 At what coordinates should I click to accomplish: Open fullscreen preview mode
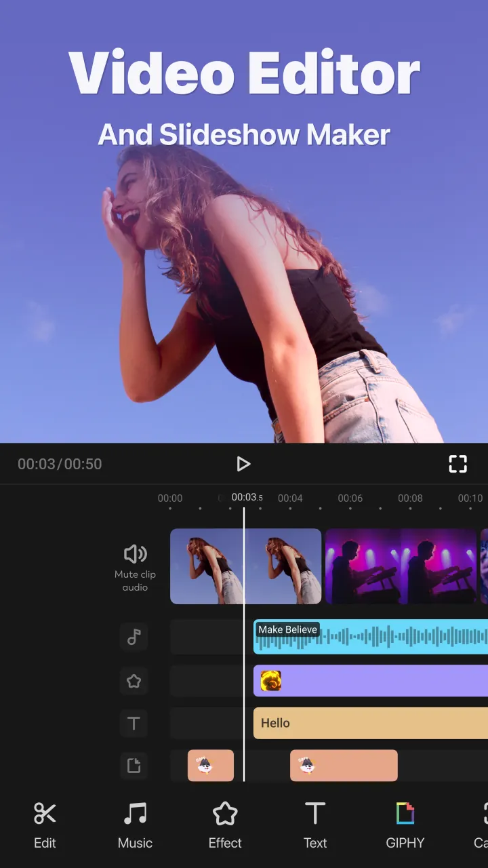458,464
